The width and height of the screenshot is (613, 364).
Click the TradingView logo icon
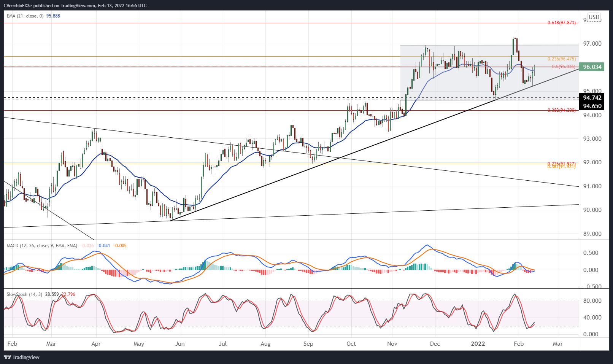pos(7,357)
